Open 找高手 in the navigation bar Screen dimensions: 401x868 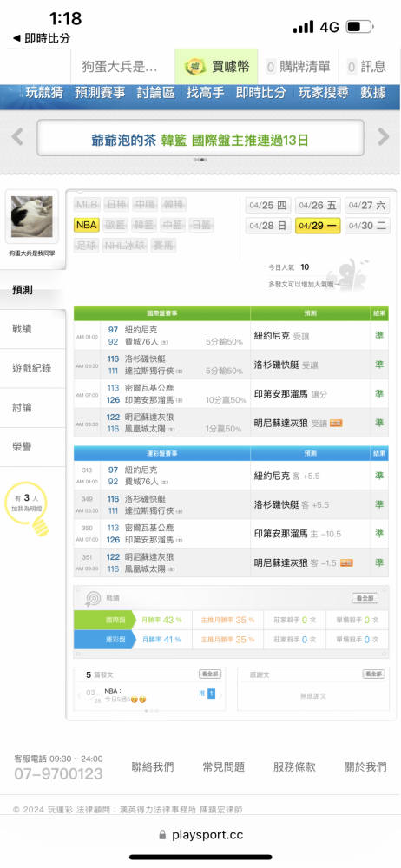click(206, 93)
